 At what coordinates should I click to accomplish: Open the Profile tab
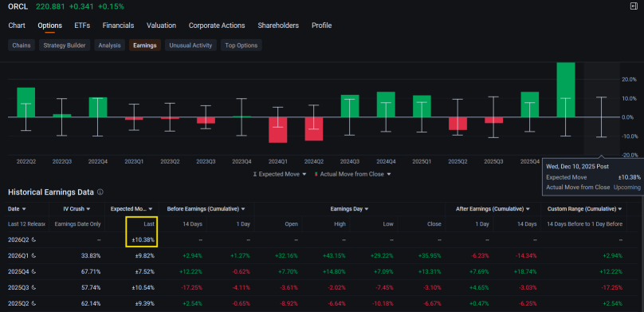(321, 26)
